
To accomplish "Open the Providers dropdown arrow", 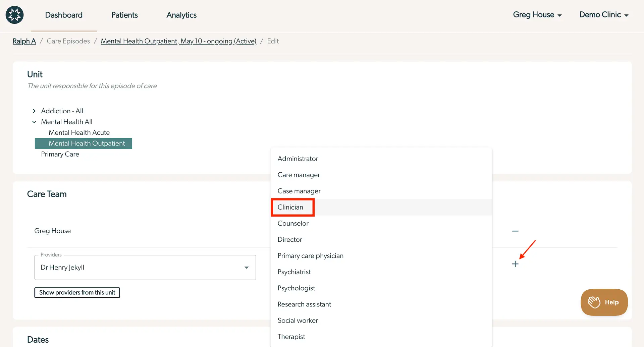I will [x=247, y=268].
